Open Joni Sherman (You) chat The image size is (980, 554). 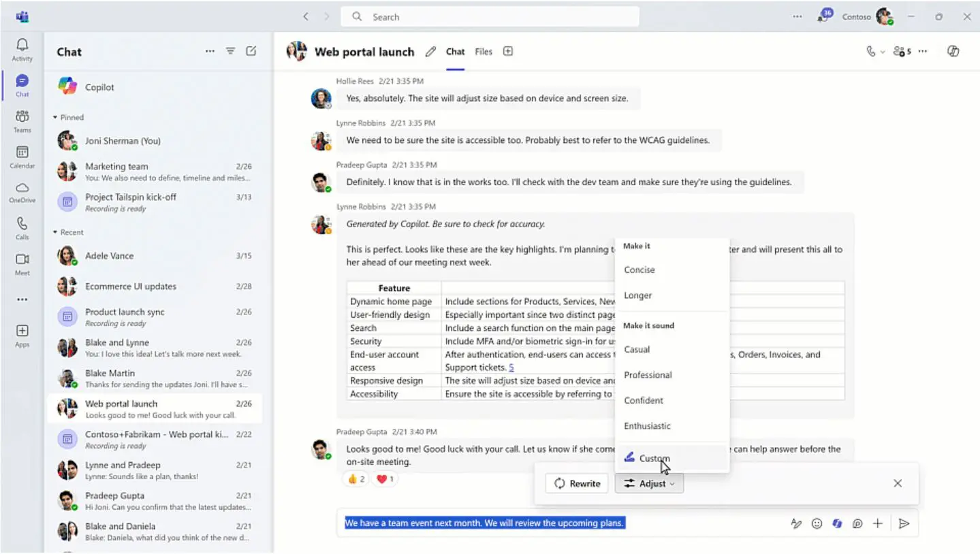tap(155, 141)
